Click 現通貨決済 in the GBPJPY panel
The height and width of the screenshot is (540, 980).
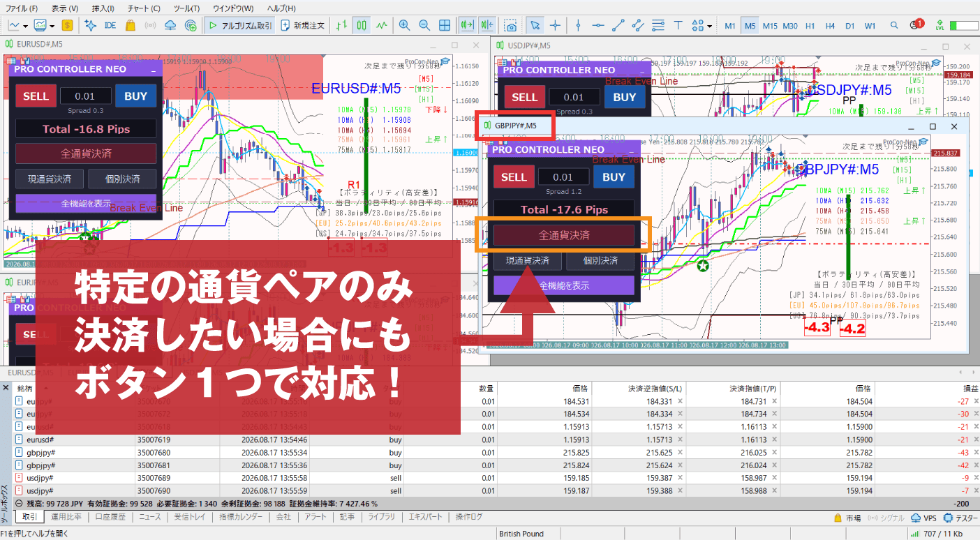[x=528, y=261]
